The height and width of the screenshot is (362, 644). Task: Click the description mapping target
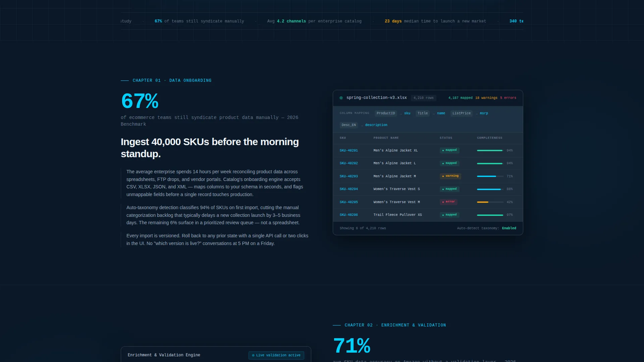click(376, 125)
